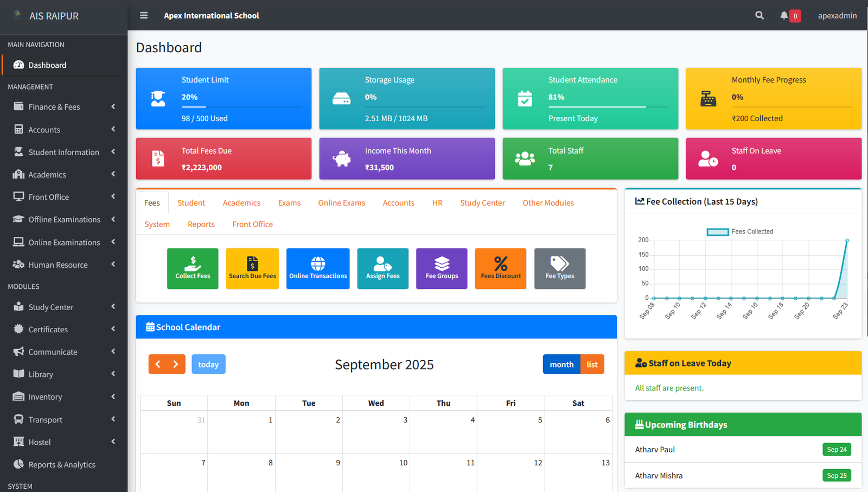
Task: Expand the Human Resource sidebar menu
Action: [58, 264]
